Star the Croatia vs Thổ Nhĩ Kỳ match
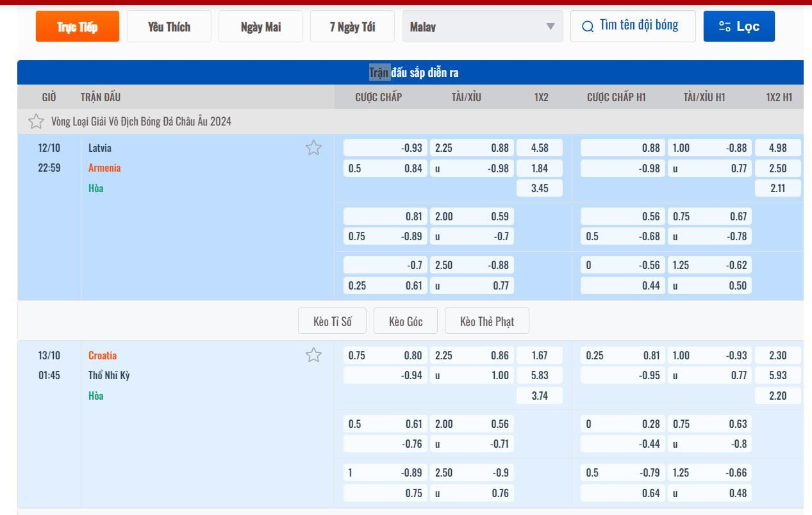Viewport: 812px width, 515px height. point(313,355)
